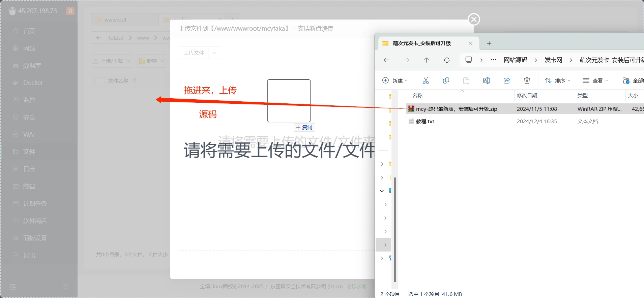The image size is (644, 298).
Task: Click www in the panel breadcrumb
Action: coord(143,38)
